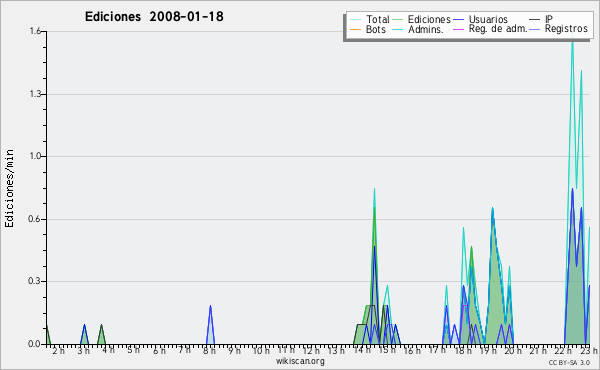Click the '7 h' x-axis label
The width and height of the screenshot is (600, 370).
click(184, 350)
